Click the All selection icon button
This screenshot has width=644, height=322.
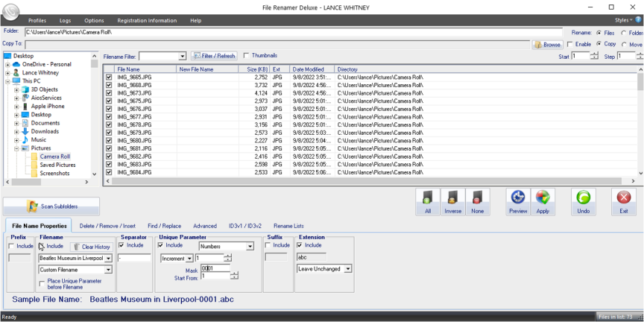[x=428, y=201]
